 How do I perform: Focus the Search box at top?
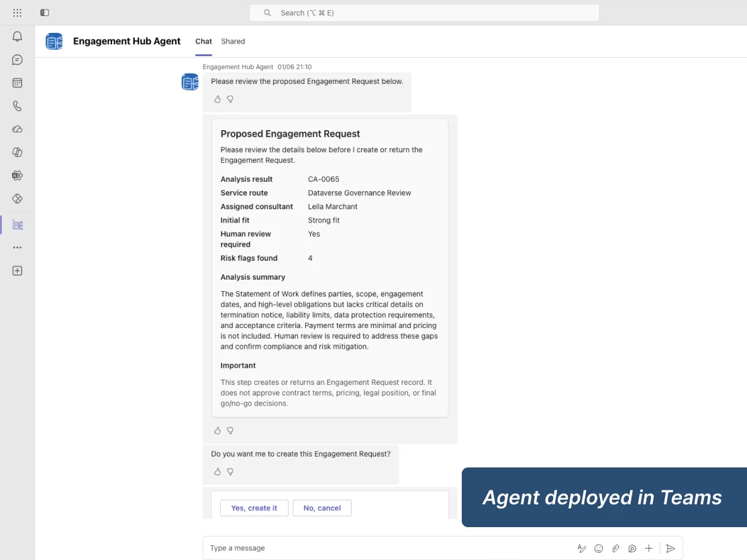tap(424, 13)
